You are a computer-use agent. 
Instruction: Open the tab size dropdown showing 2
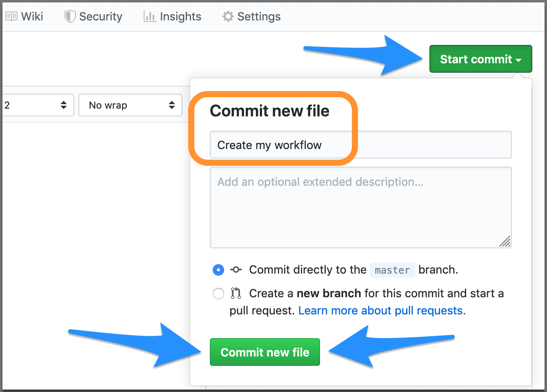pyautogui.click(x=37, y=105)
